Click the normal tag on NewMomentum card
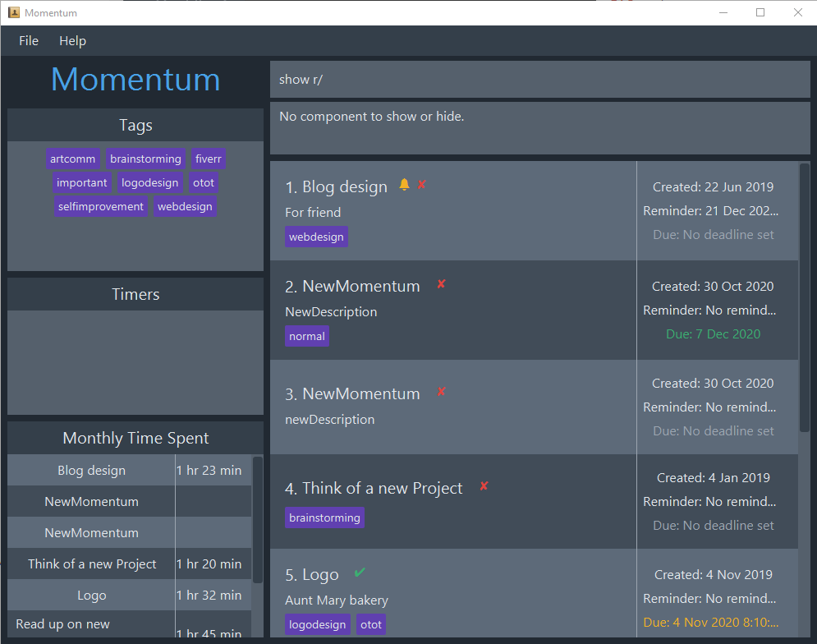Image resolution: width=817 pixels, height=644 pixels. click(307, 336)
